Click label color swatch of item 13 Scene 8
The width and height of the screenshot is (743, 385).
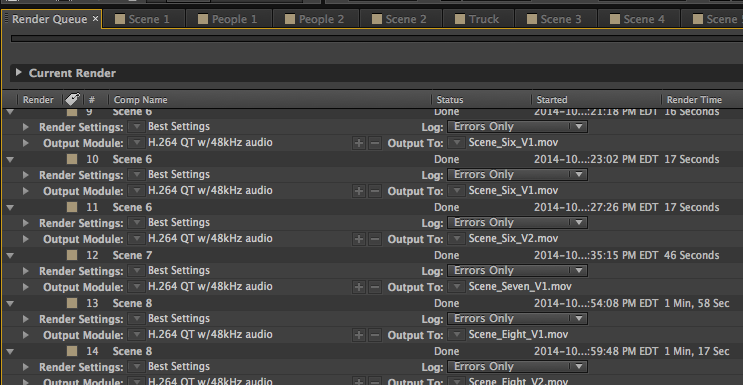coord(72,303)
